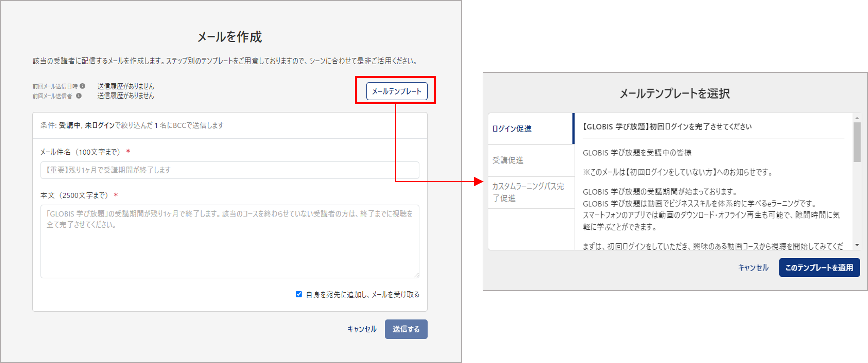This screenshot has height=363, width=868.
Task: Focus the メール件名 input field
Action: (x=230, y=170)
